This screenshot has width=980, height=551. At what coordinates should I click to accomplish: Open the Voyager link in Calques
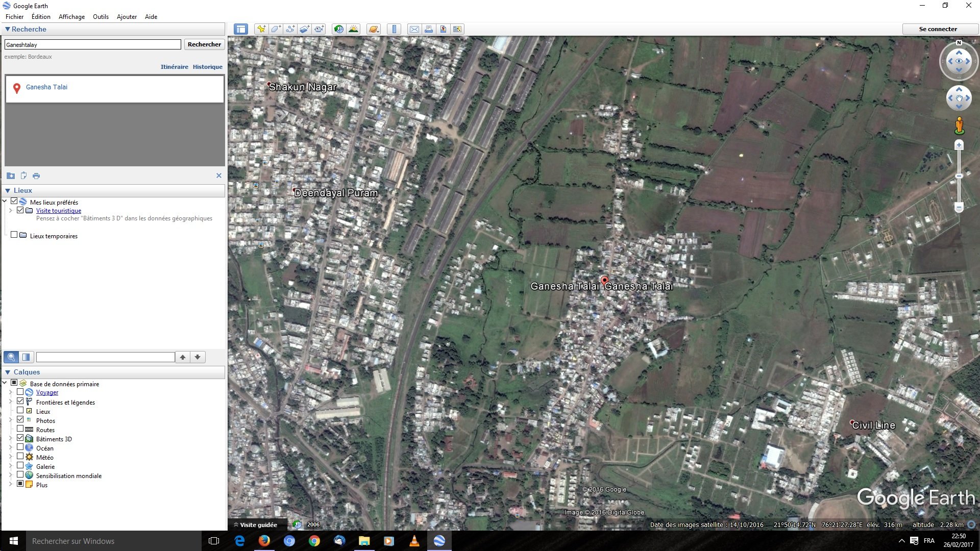coord(47,392)
